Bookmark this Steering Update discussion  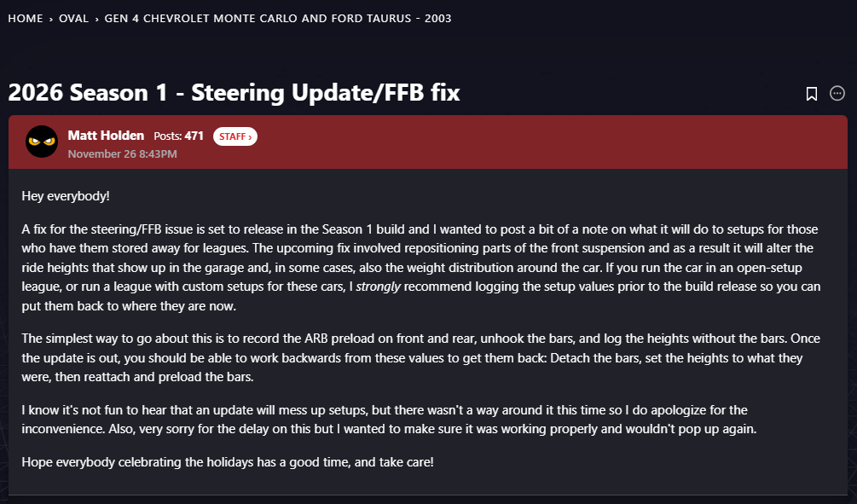click(812, 94)
